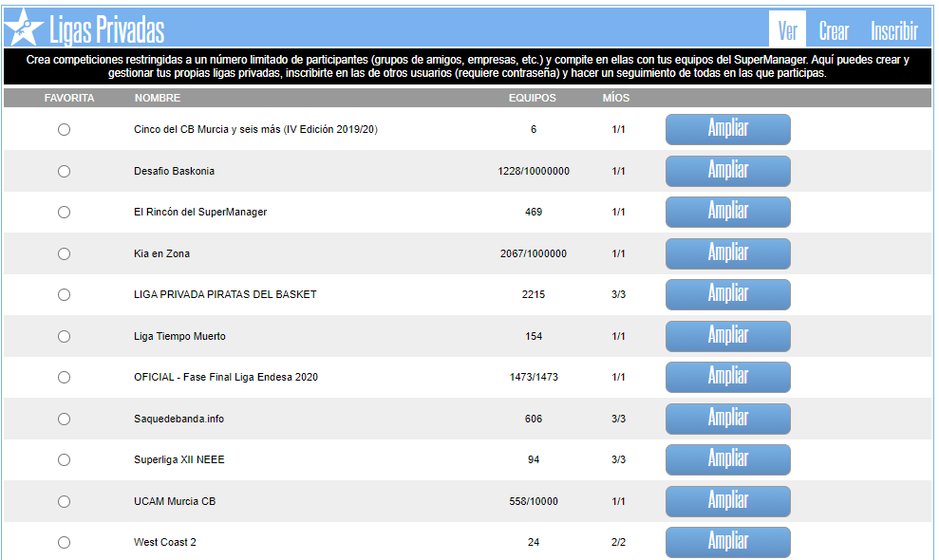The width and height of the screenshot is (939, 560).
Task: Expand Cinco del CB Murcia league with Ampliar
Action: click(727, 130)
